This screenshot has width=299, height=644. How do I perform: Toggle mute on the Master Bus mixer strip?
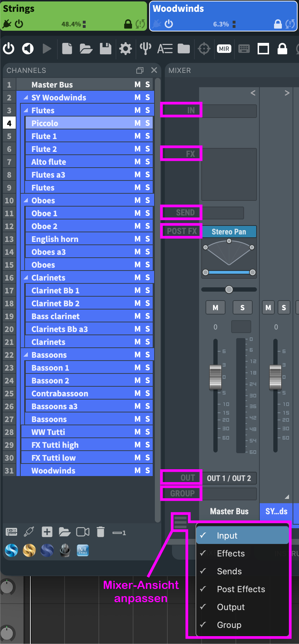tap(216, 308)
